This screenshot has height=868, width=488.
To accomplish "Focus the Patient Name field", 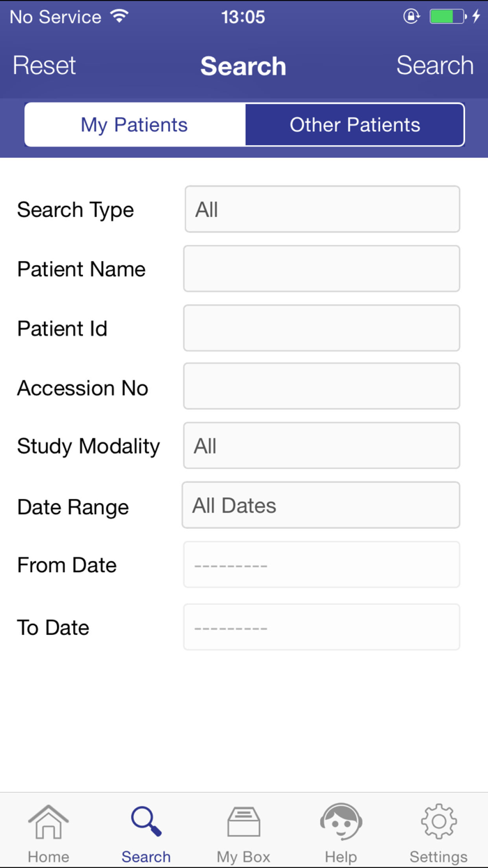I will 321,269.
